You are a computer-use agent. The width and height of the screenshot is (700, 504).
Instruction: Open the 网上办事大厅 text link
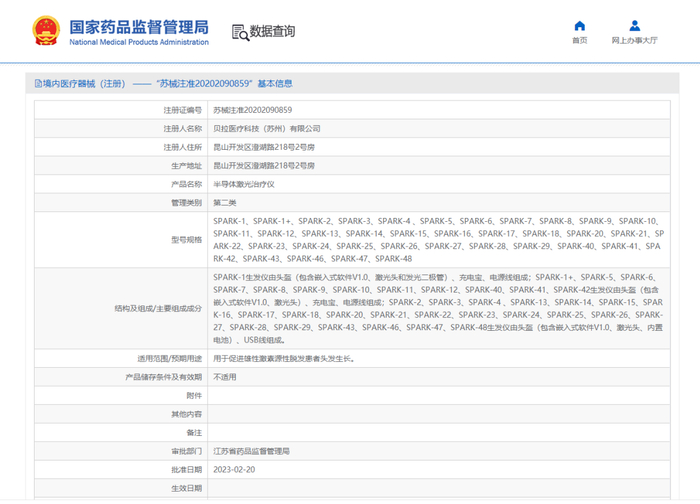tap(634, 41)
